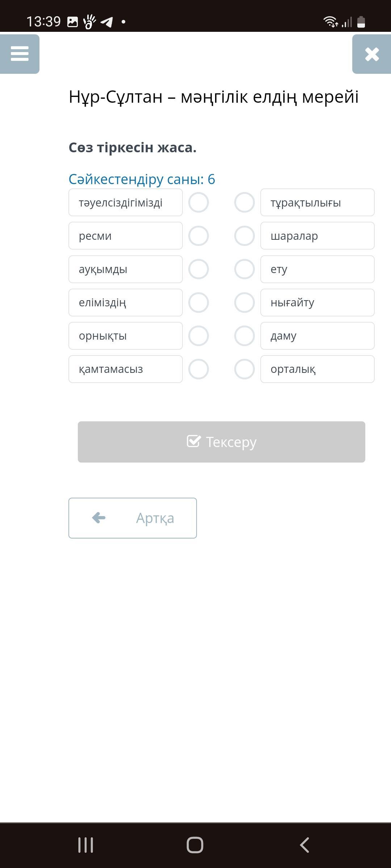Select the radio circle beside шаралар
The width and height of the screenshot is (391, 868).
tap(244, 236)
